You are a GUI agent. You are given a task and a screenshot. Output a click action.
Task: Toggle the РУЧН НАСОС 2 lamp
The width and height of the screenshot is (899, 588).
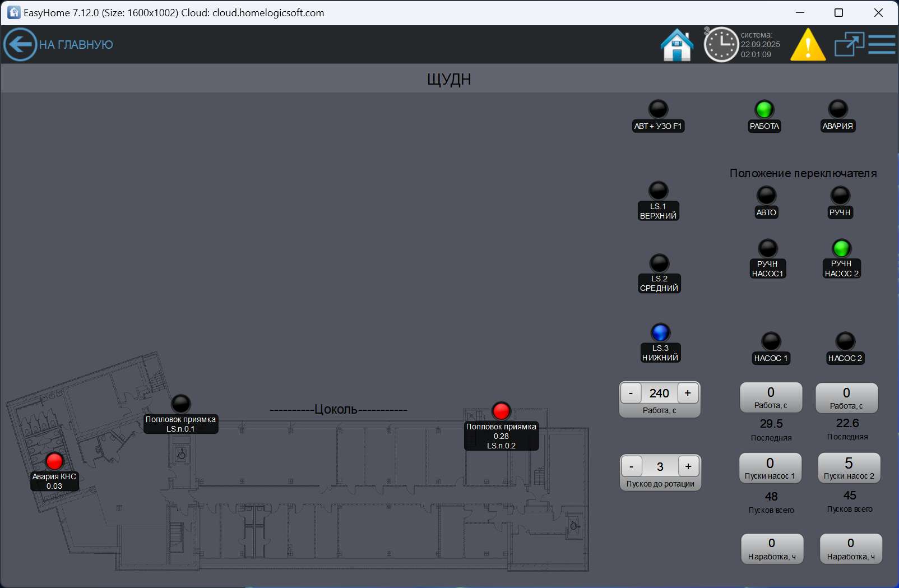tap(841, 248)
